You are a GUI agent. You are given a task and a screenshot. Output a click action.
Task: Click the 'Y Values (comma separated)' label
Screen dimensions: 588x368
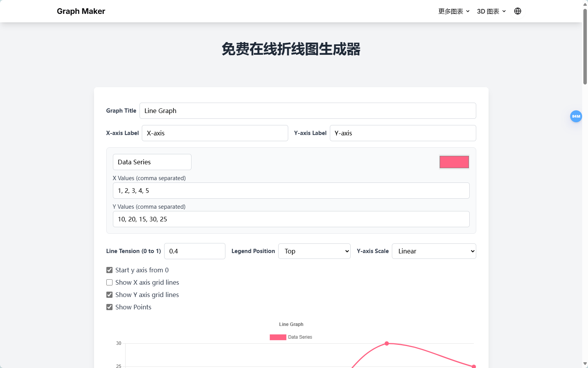[149, 207]
